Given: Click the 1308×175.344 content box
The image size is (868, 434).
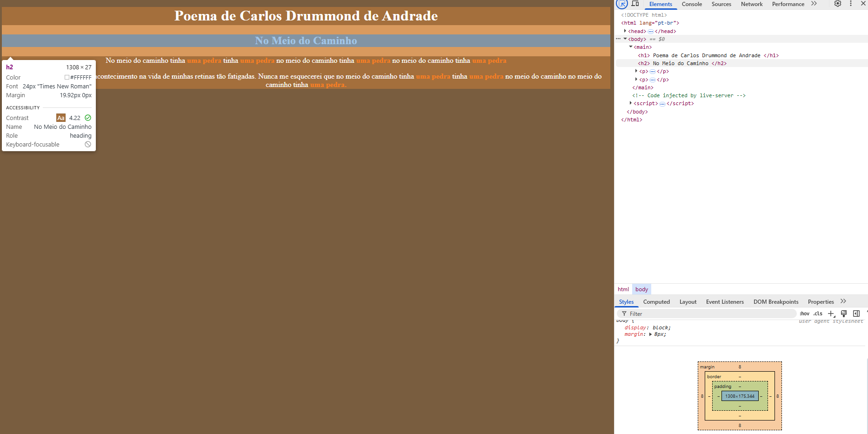Looking at the screenshot, I should point(740,396).
